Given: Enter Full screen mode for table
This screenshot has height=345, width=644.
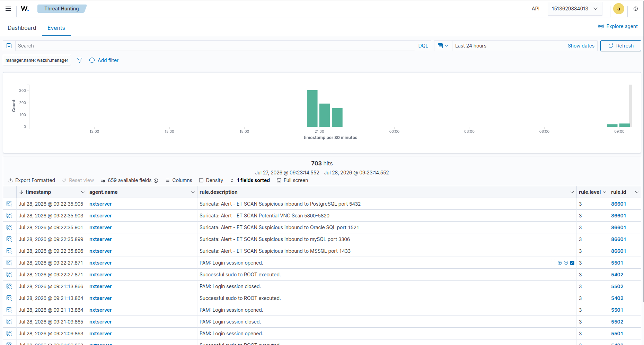Looking at the screenshot, I should tap(292, 180).
